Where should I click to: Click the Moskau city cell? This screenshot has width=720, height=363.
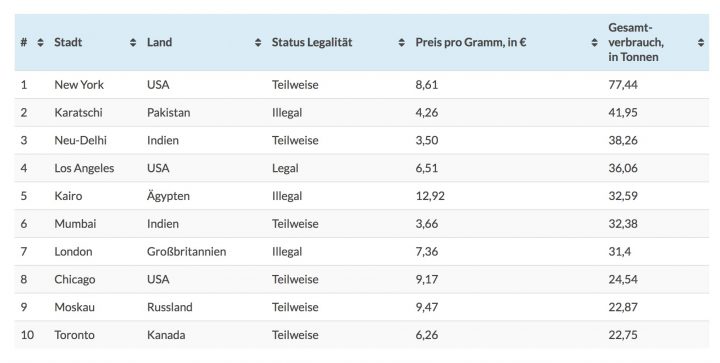click(74, 307)
